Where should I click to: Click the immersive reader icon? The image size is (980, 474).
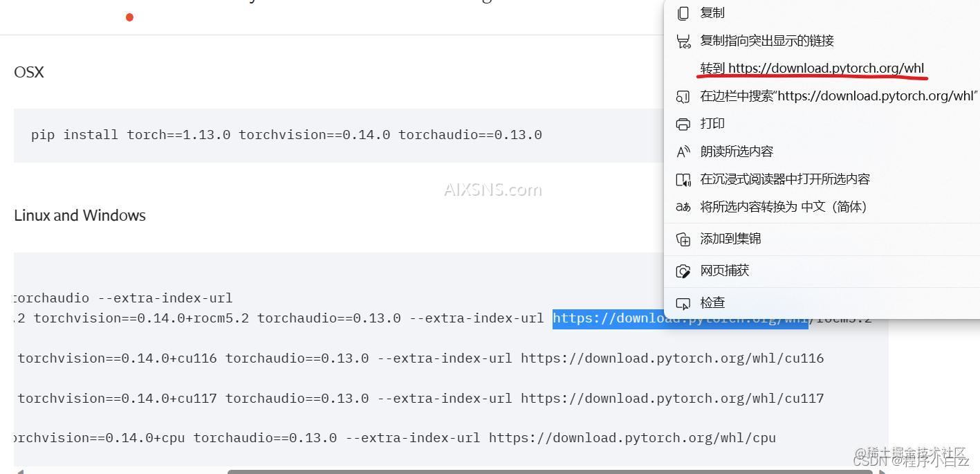tap(683, 179)
